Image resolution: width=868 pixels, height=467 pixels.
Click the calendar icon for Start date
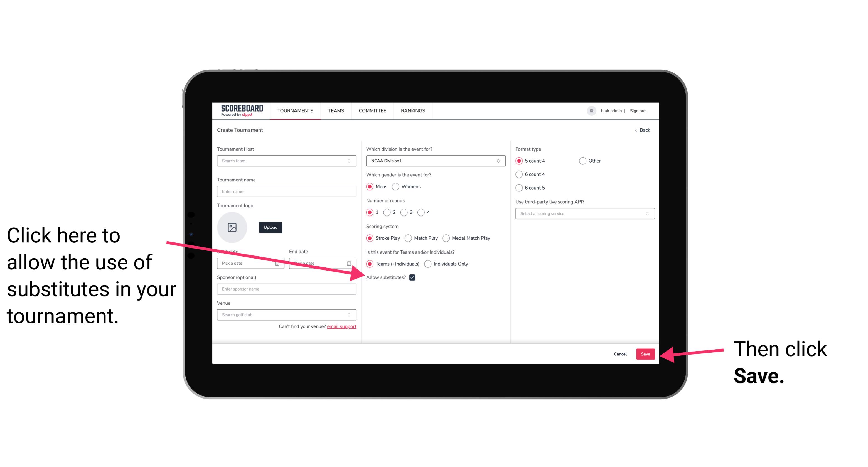click(279, 263)
